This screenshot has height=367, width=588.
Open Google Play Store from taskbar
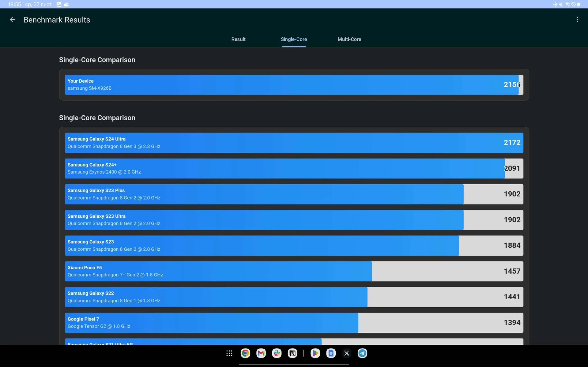pos(315,353)
